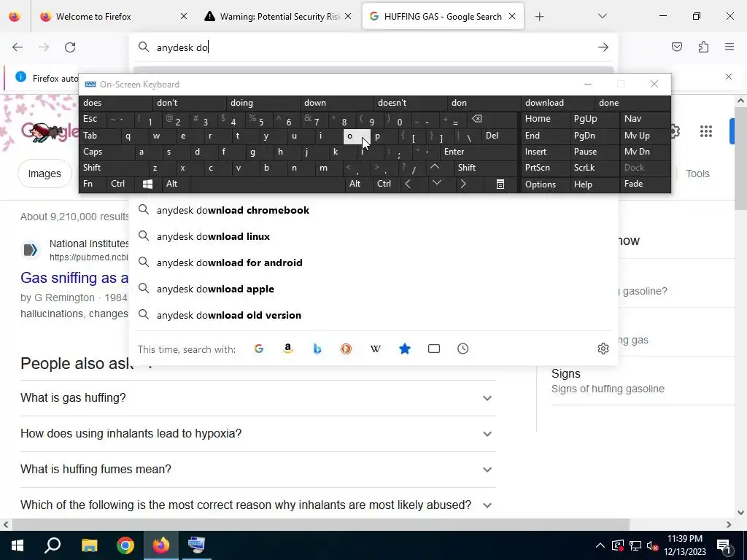Open the Firefox hamburger menu

[x=729, y=47]
